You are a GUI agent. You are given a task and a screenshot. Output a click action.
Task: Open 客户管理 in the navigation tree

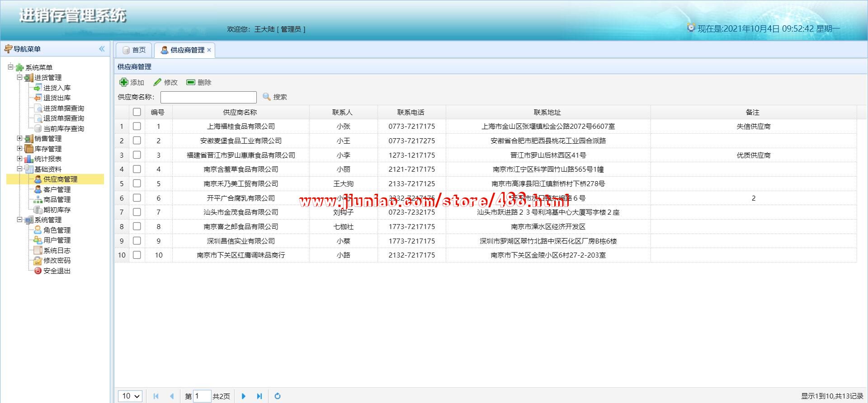coord(57,189)
